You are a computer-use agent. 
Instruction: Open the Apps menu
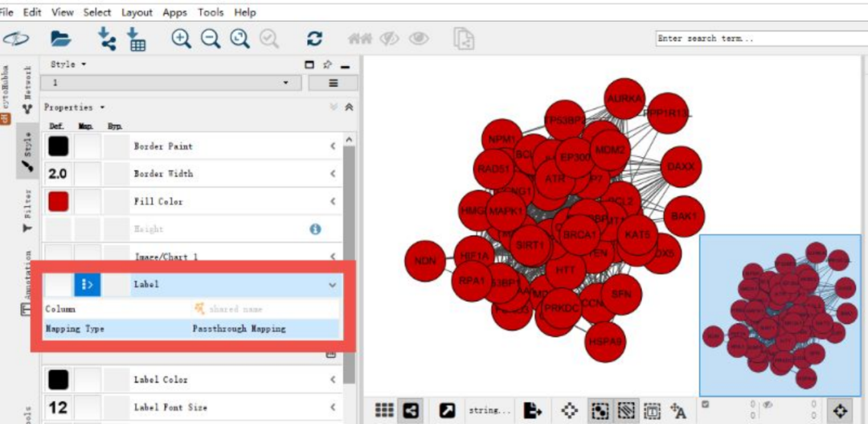click(174, 11)
